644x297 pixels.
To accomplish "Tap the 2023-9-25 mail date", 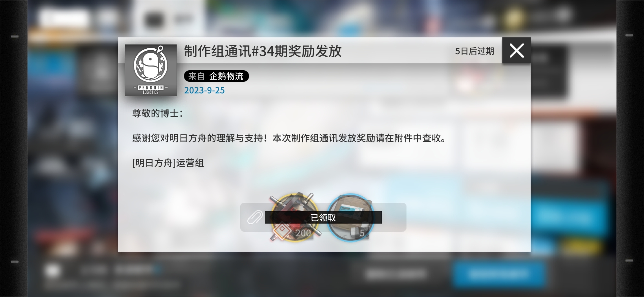I will click(x=204, y=90).
